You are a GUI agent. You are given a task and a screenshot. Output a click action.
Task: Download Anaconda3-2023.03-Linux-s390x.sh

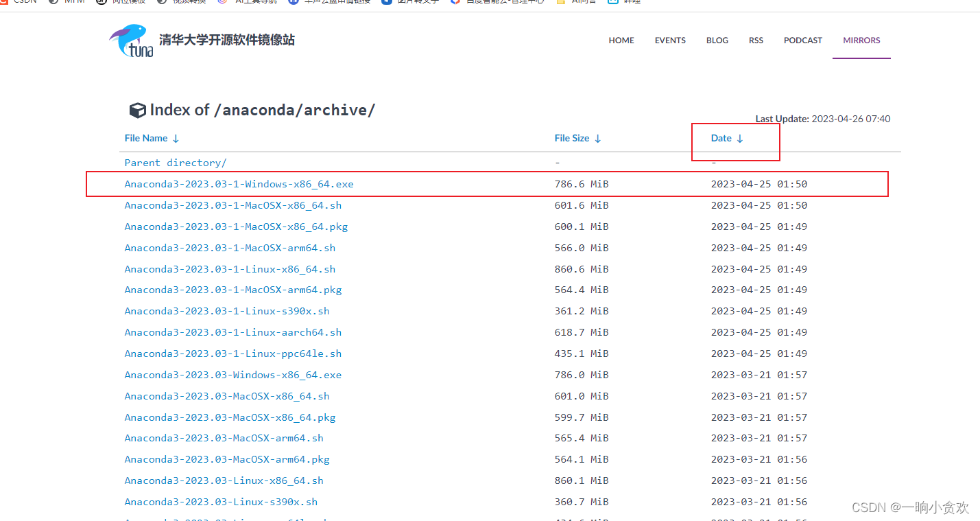[221, 502]
